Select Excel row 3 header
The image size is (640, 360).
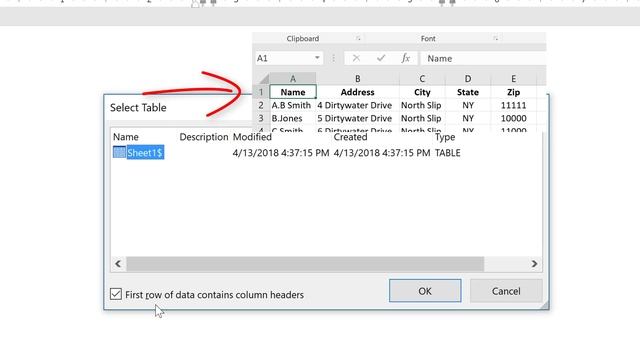[x=261, y=118]
